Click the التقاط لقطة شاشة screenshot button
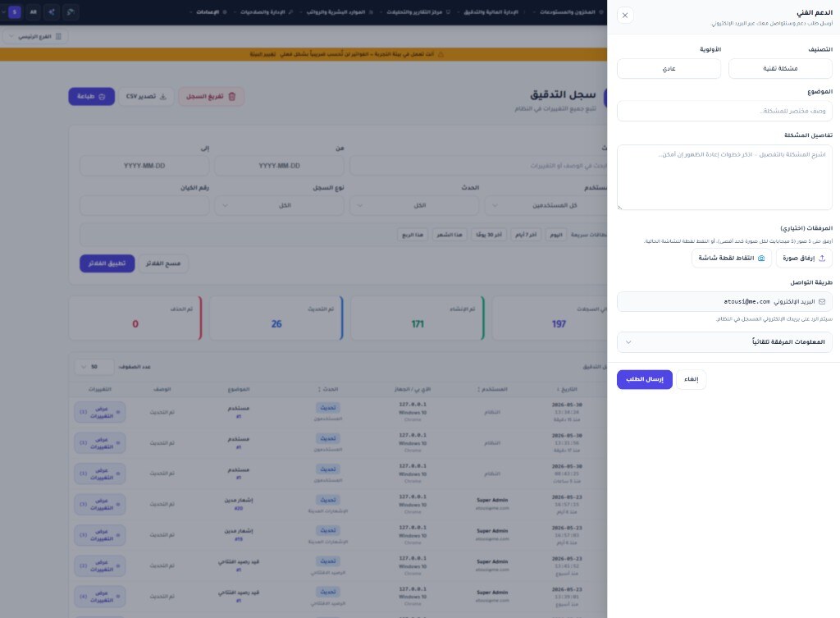The width and height of the screenshot is (840, 618). pyautogui.click(x=731, y=258)
